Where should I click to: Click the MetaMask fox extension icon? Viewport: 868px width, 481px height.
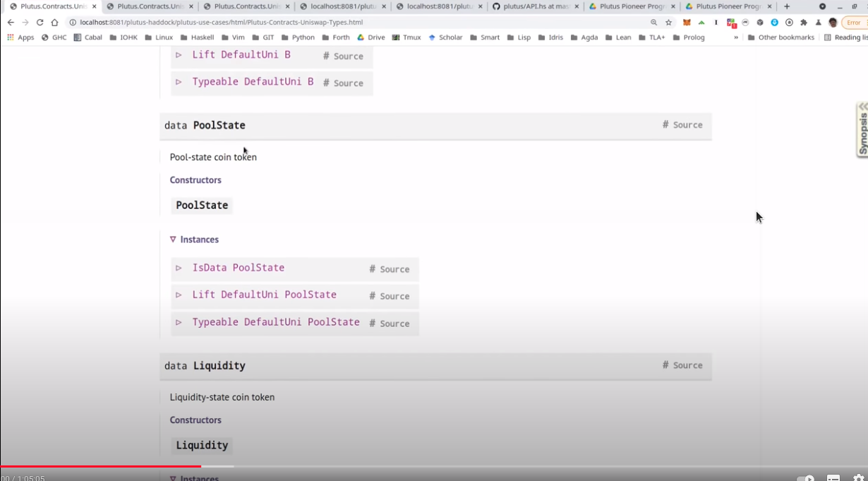click(x=687, y=23)
